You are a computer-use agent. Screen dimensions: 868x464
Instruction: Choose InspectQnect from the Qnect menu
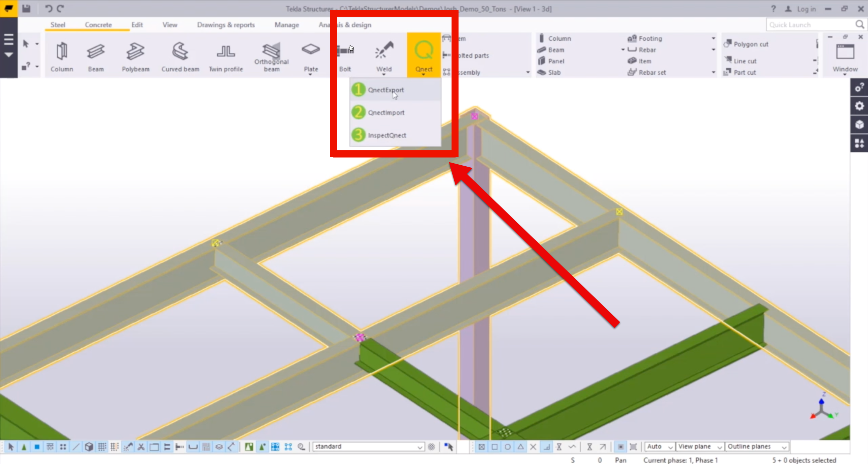395,135
